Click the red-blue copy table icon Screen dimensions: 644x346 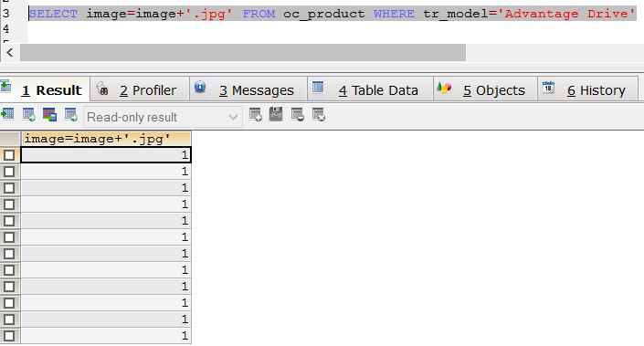[x=49, y=114]
